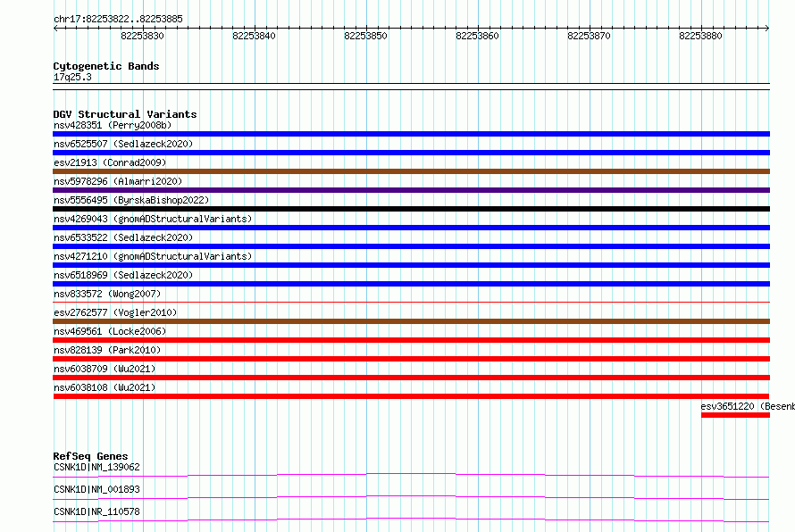Open the DGV Structural Variants track title
795x532 pixels.
(x=125, y=114)
